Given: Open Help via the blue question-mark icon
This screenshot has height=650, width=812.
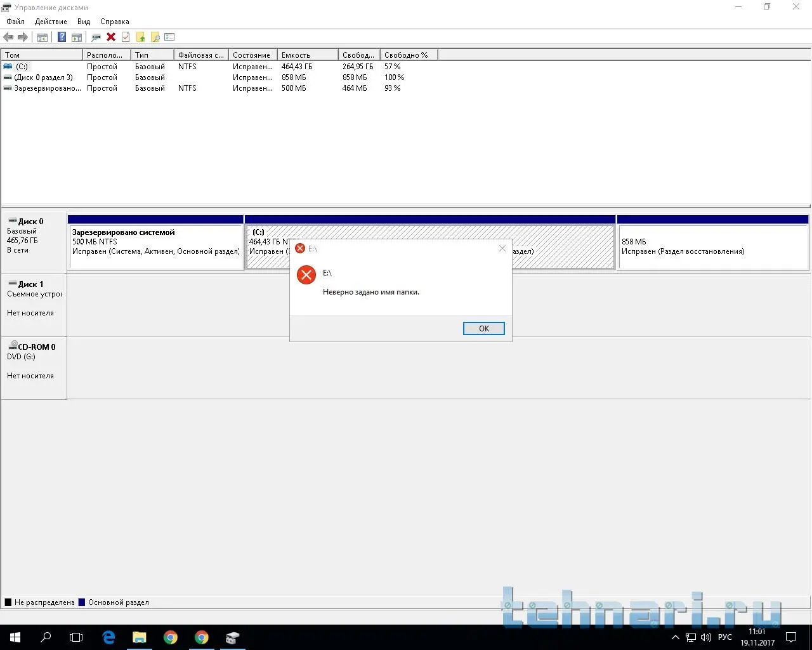Looking at the screenshot, I should (x=62, y=37).
